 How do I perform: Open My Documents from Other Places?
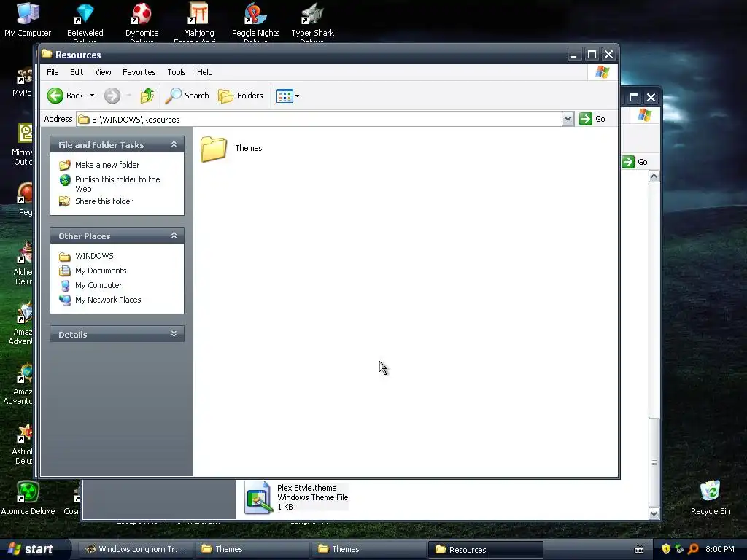click(x=101, y=271)
